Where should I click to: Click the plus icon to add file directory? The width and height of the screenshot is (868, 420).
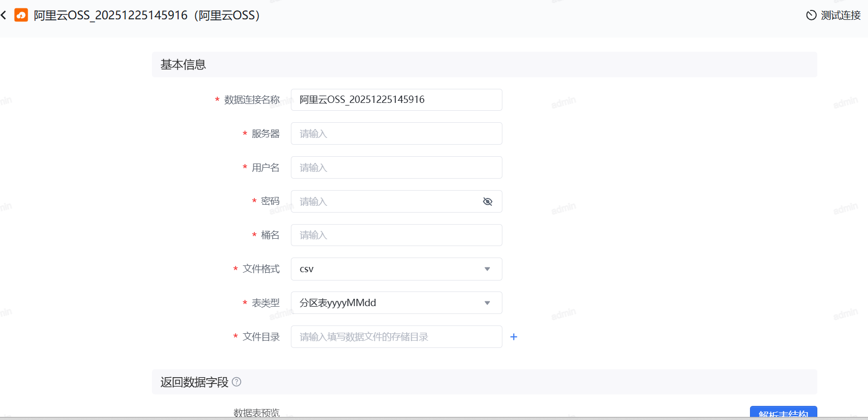pos(514,337)
